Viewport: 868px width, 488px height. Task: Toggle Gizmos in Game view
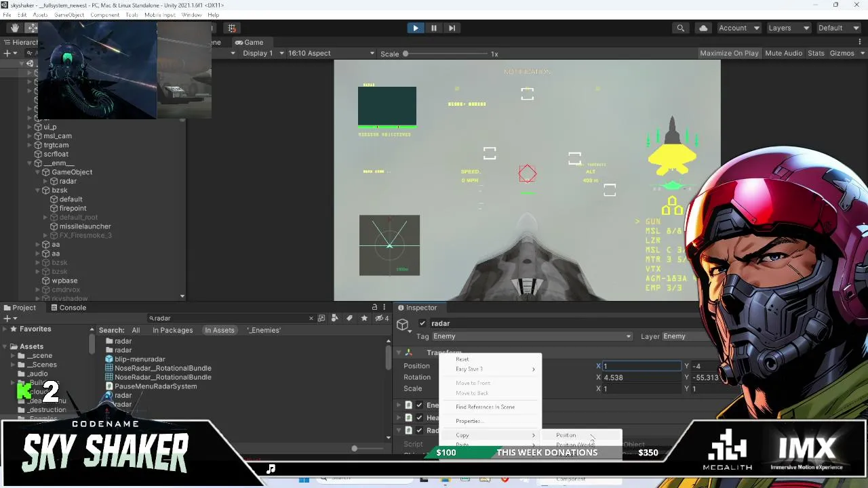pyautogui.click(x=842, y=54)
